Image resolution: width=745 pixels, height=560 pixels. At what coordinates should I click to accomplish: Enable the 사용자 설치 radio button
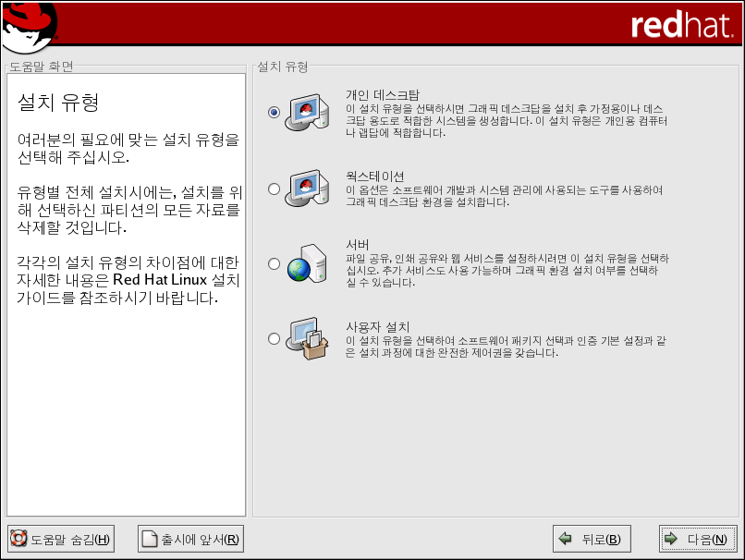tap(274, 339)
